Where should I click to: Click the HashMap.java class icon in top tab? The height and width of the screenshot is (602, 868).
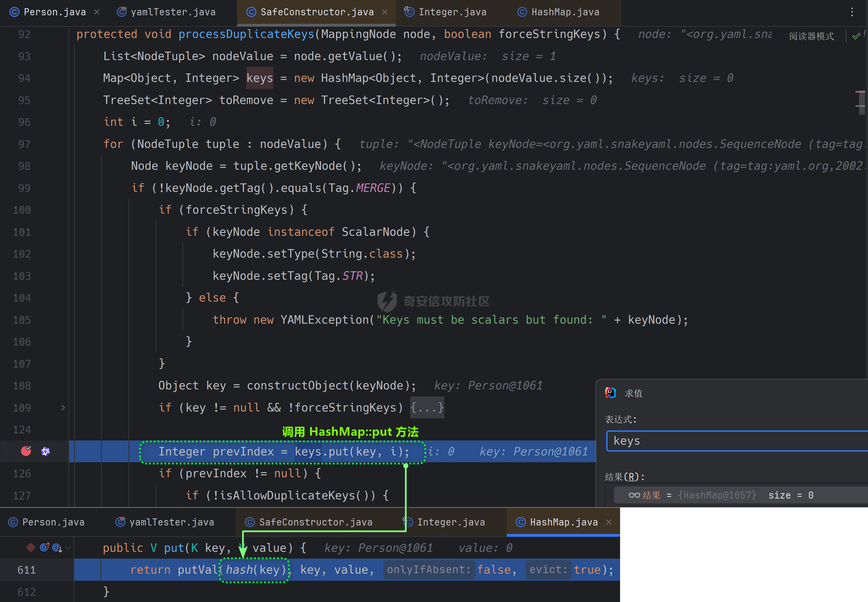[522, 12]
